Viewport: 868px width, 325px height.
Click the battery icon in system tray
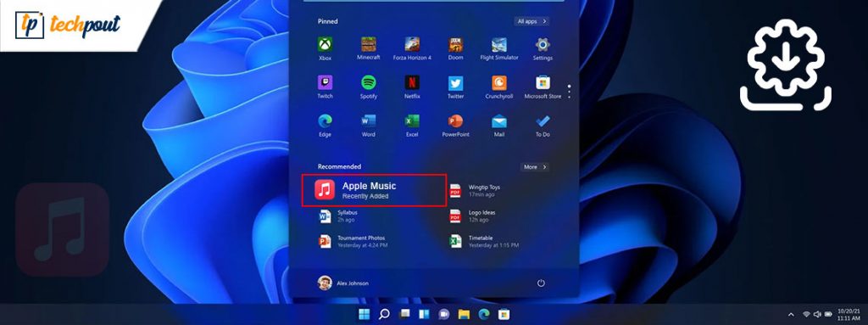click(x=828, y=315)
